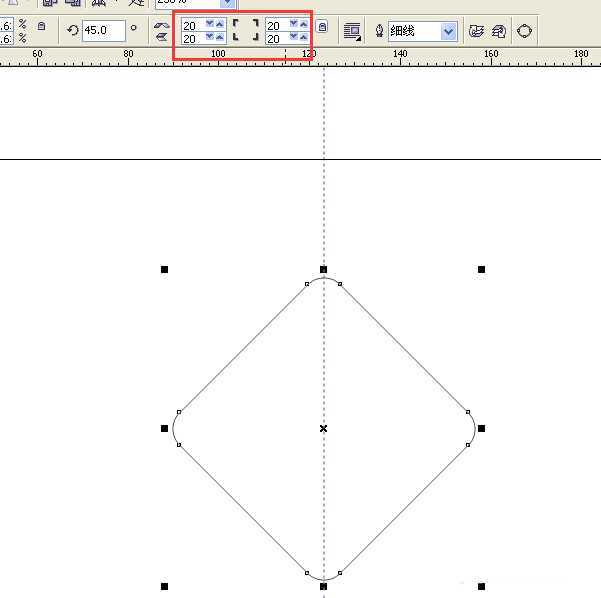Toggle the round corners together lock
The image size is (601, 598).
point(322,30)
